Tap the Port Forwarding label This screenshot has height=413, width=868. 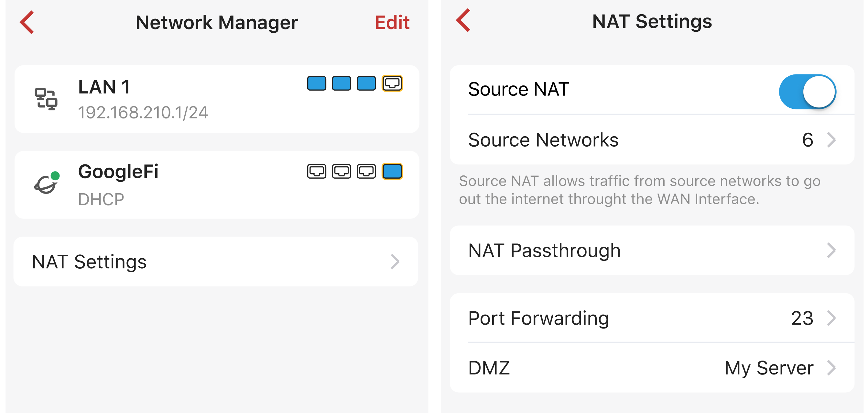click(538, 318)
